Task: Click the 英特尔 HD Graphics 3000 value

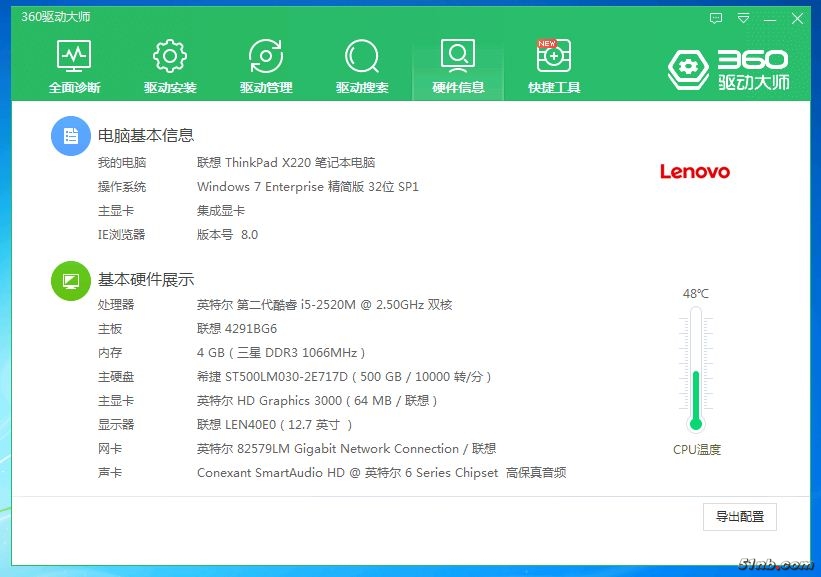Action: click(x=317, y=401)
